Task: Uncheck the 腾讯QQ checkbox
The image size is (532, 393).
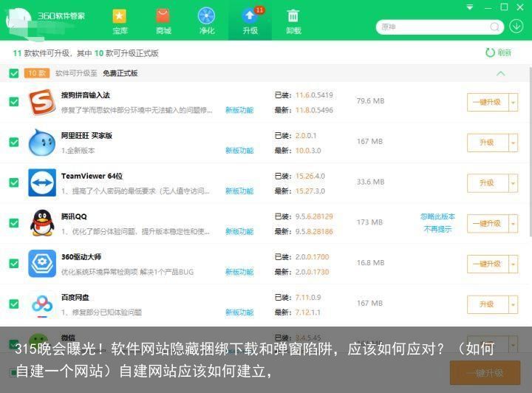Action: coord(14,223)
